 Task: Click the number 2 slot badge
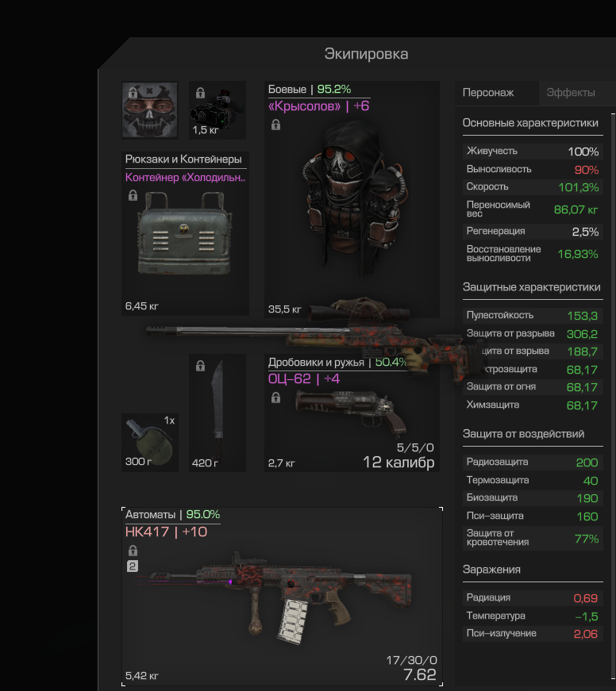pos(133,566)
